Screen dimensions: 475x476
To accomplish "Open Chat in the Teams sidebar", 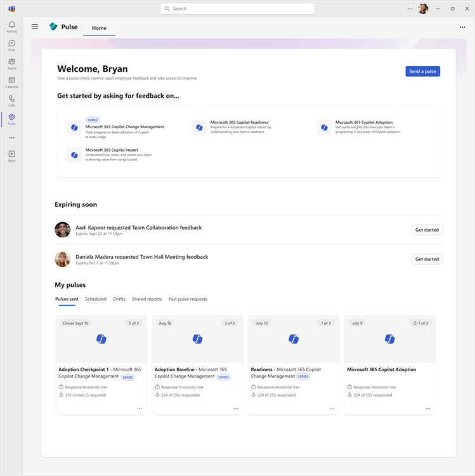I will point(11,44).
